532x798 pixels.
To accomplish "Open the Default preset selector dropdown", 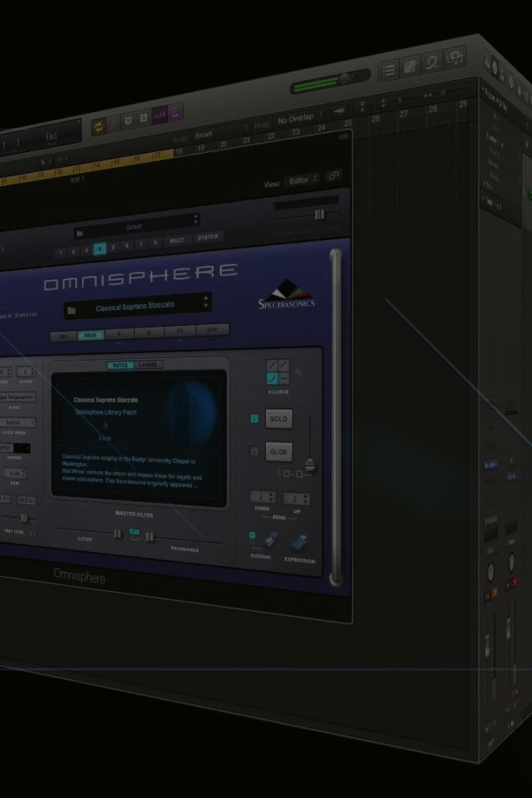I will [137, 227].
